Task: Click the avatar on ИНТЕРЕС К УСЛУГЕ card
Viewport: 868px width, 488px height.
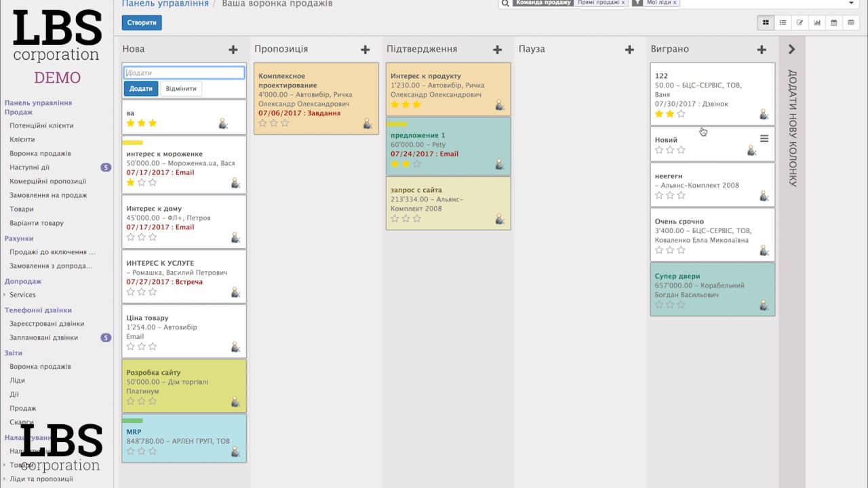Action: tap(235, 292)
